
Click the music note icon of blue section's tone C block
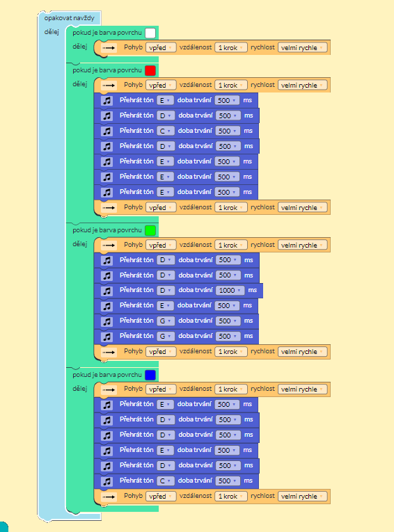(107, 481)
